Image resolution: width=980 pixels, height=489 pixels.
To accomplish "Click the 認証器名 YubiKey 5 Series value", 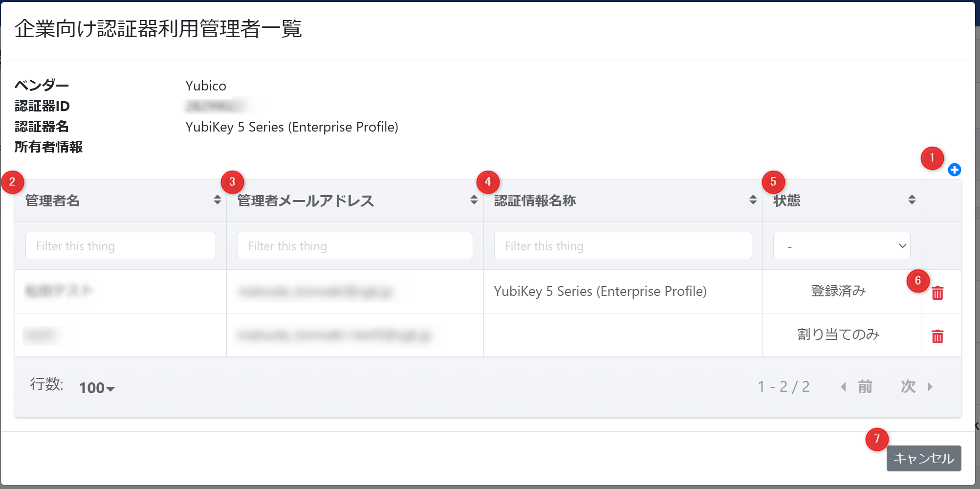I will pyautogui.click(x=292, y=127).
